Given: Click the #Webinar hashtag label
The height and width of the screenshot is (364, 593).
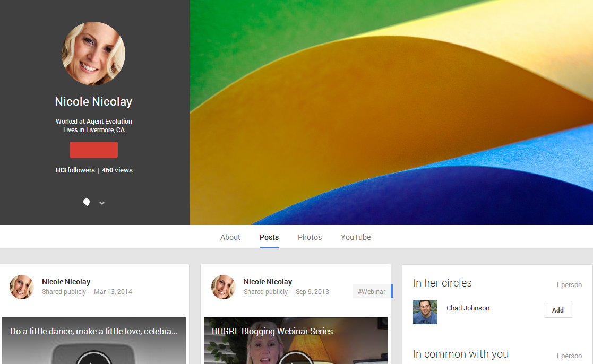Looking at the screenshot, I should 372,291.
